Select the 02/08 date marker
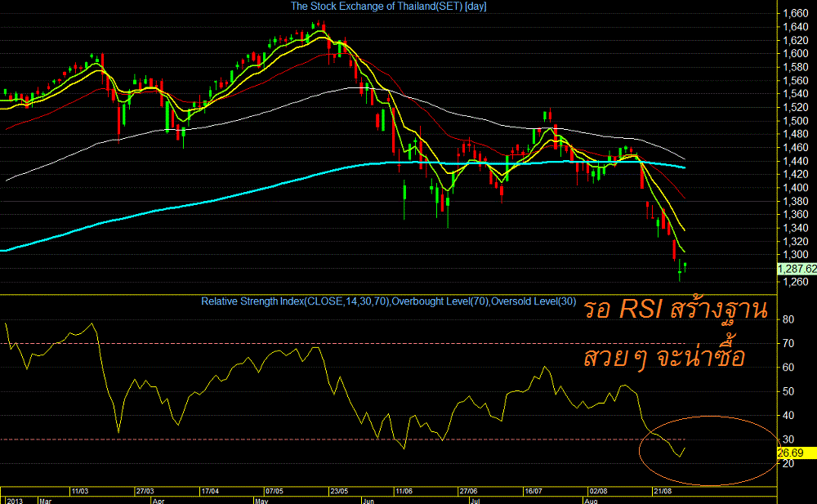The height and width of the screenshot is (504, 817). 598,492
